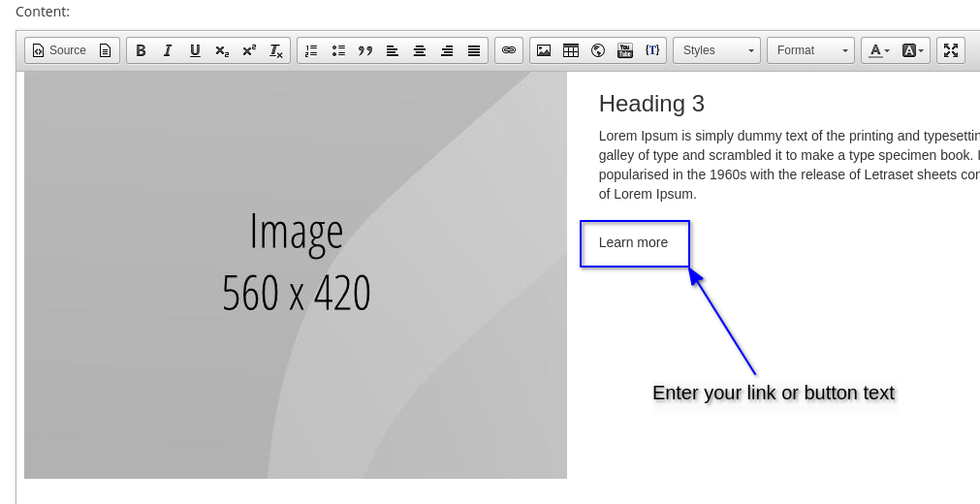The image size is (980, 504).
Task: Insert an image via toolbar
Action: coord(544,50)
